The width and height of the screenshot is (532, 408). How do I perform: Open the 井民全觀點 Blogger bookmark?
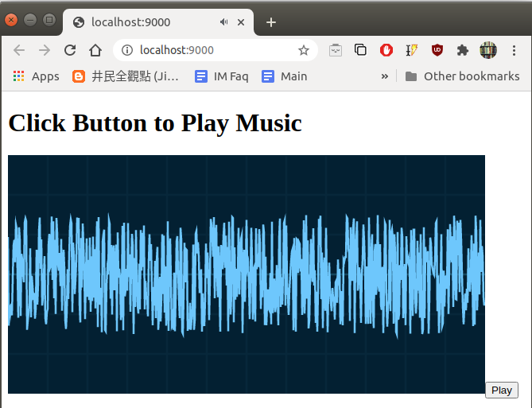[126, 76]
